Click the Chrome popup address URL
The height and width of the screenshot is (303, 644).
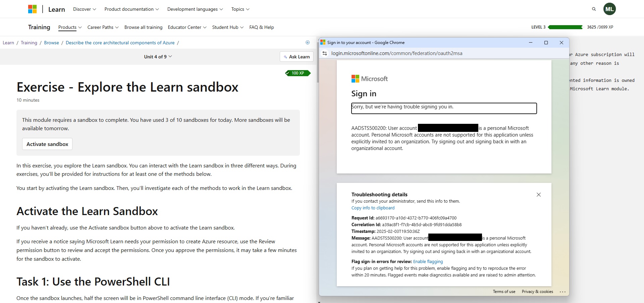click(x=397, y=53)
